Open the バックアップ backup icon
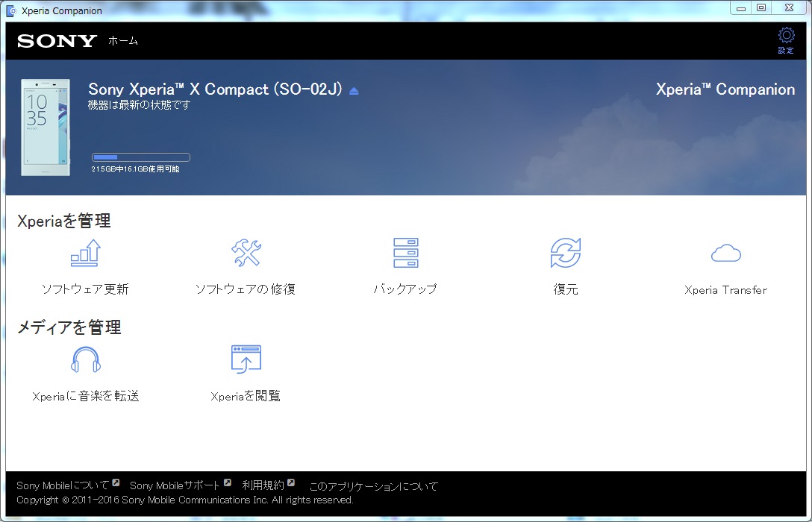The height and width of the screenshot is (522, 812). click(x=406, y=253)
